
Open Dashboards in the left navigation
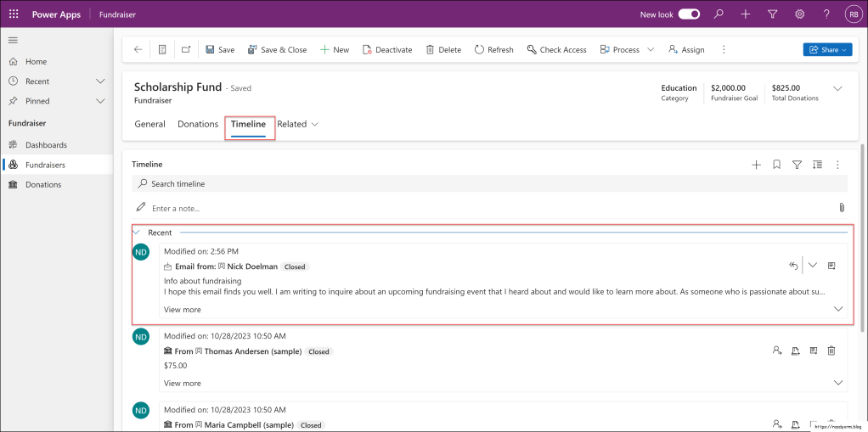tap(46, 145)
